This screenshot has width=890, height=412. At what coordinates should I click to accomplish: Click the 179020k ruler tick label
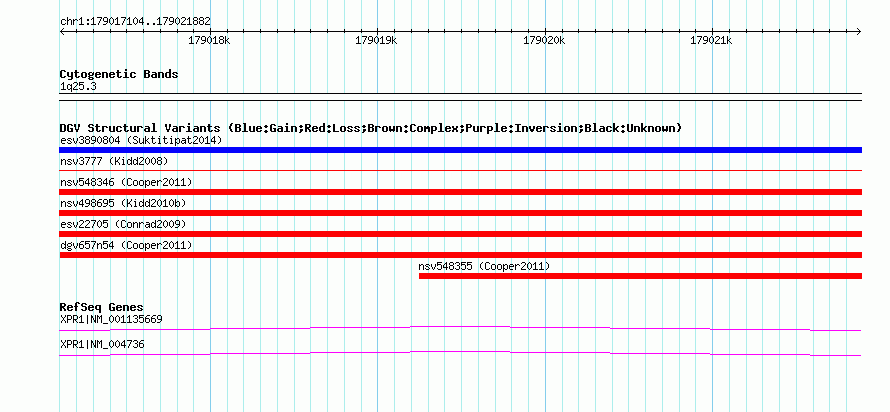pos(544,40)
